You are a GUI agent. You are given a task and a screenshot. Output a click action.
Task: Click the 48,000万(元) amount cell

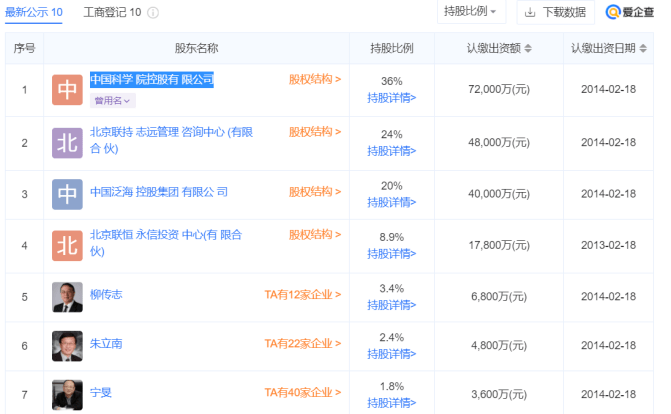[x=499, y=143]
